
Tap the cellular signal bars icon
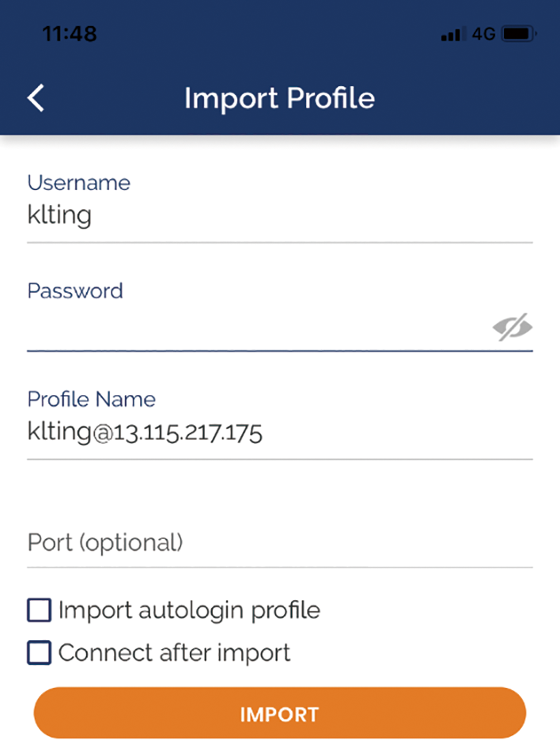coord(453,34)
